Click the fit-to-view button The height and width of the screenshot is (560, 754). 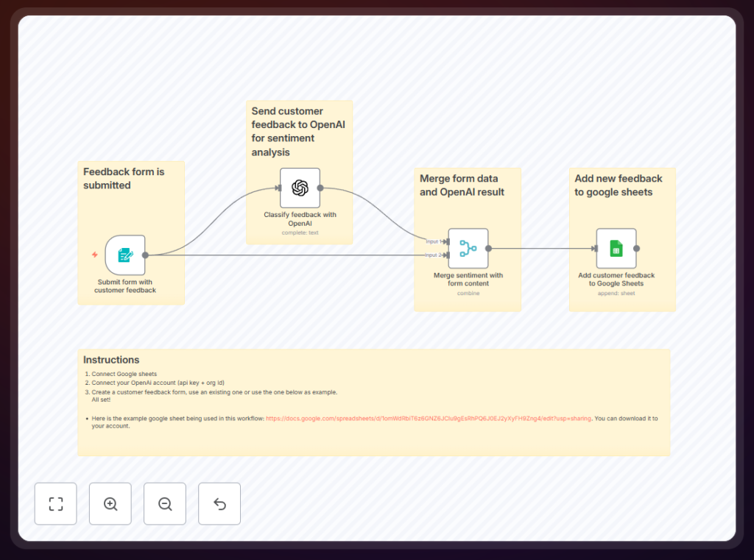56,503
